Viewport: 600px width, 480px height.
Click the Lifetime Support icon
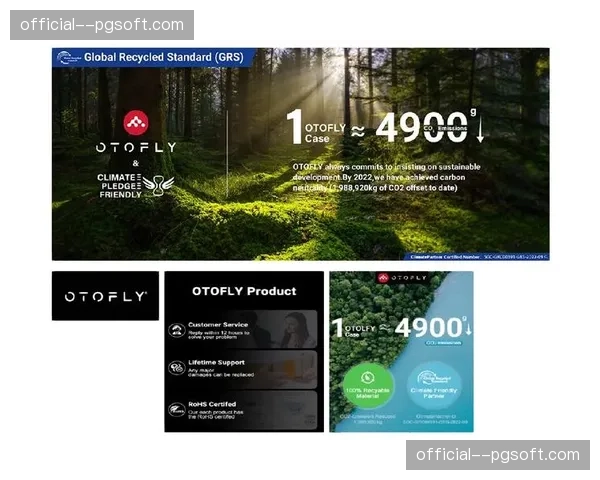[177, 368]
